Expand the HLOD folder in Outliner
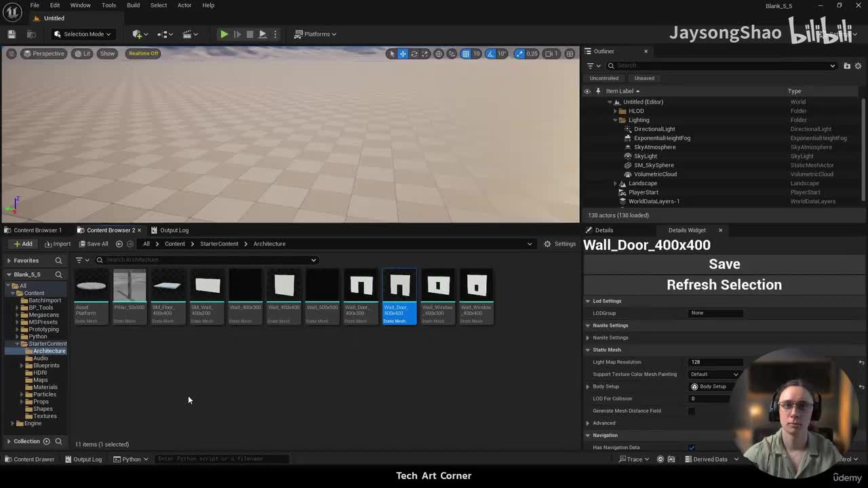Viewport: 868px width, 488px height. tap(615, 111)
